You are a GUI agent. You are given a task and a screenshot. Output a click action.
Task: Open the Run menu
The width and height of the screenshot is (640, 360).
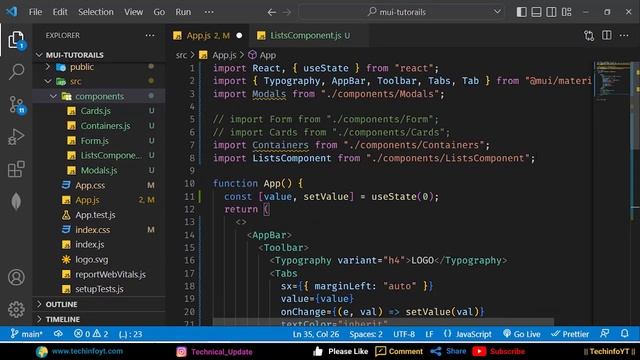point(183,12)
